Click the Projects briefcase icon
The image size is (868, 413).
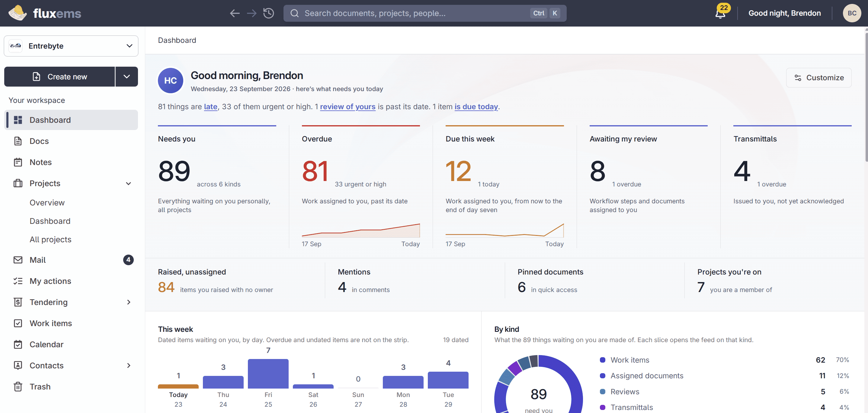pyautogui.click(x=18, y=183)
